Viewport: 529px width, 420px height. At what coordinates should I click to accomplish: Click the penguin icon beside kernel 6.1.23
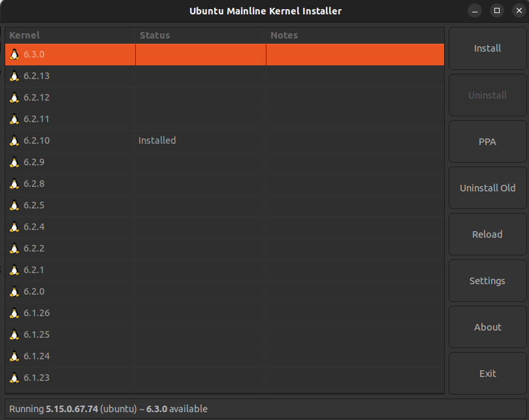14,378
